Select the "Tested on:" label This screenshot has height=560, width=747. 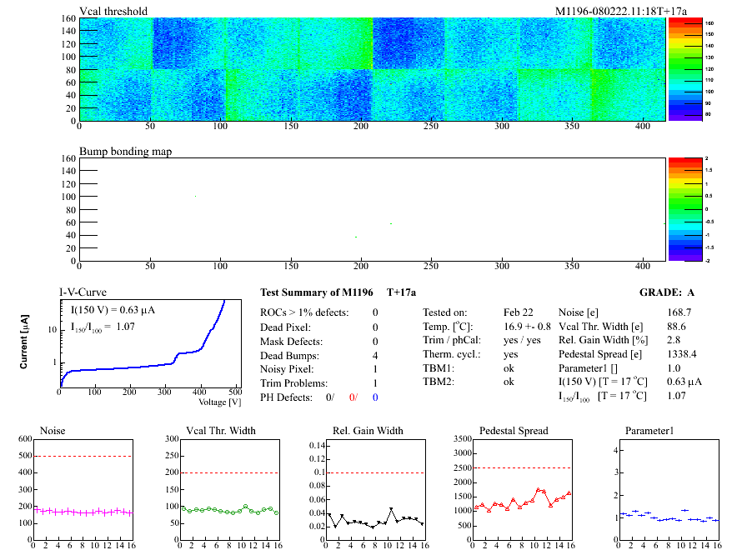tap(445, 312)
